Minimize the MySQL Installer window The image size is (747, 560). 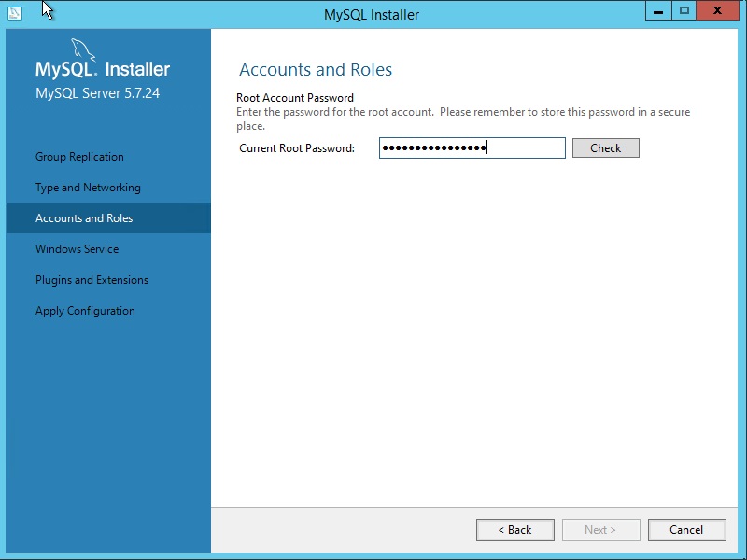[658, 11]
